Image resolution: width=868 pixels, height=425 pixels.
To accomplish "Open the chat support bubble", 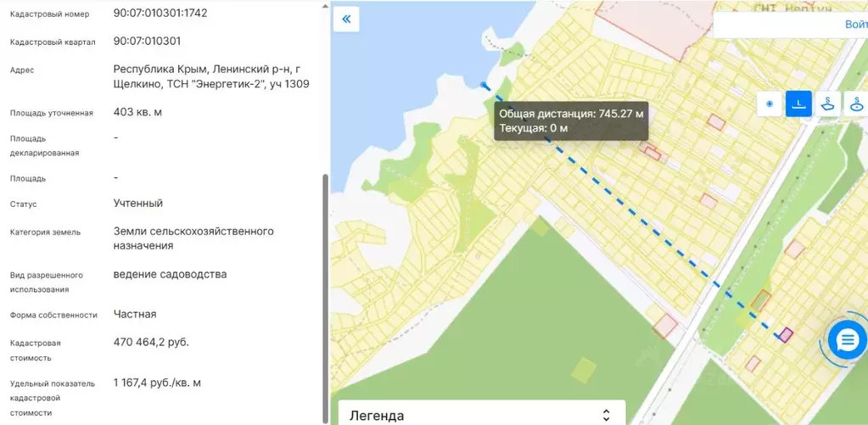I will pos(847,340).
